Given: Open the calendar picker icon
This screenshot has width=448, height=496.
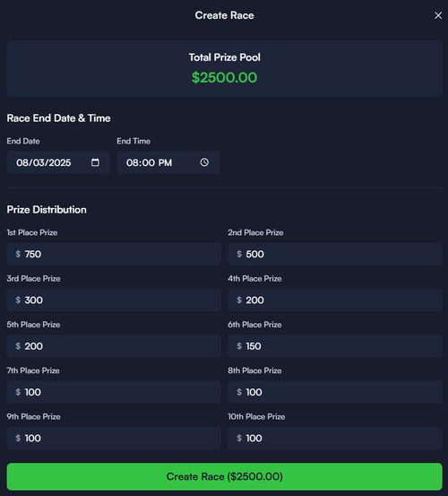Looking at the screenshot, I should point(95,162).
